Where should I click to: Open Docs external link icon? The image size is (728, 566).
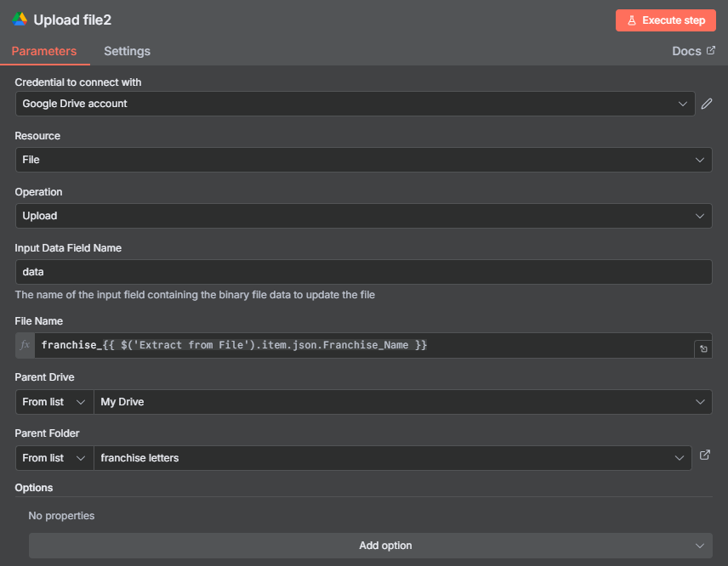(x=710, y=50)
